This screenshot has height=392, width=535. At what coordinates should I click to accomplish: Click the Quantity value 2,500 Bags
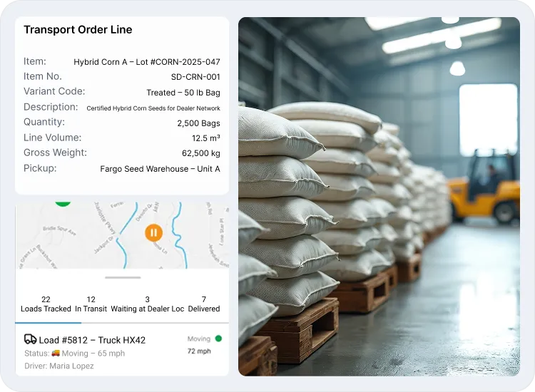tap(198, 123)
